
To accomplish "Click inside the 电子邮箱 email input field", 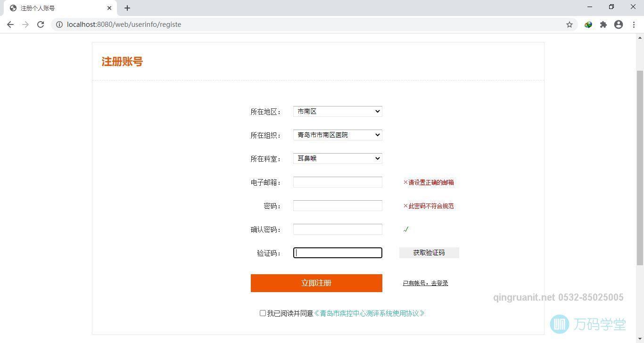I will click(x=337, y=182).
